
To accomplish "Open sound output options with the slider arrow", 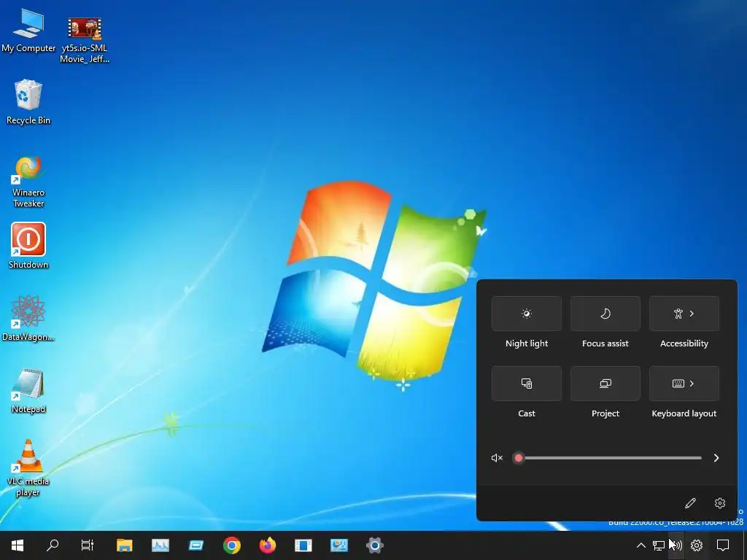I will click(x=716, y=458).
